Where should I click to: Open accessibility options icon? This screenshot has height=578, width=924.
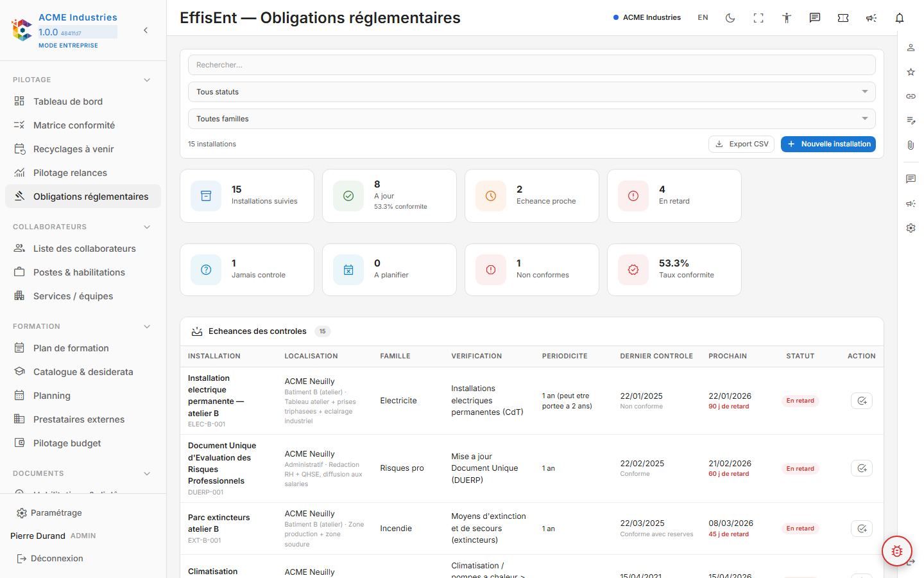(787, 18)
